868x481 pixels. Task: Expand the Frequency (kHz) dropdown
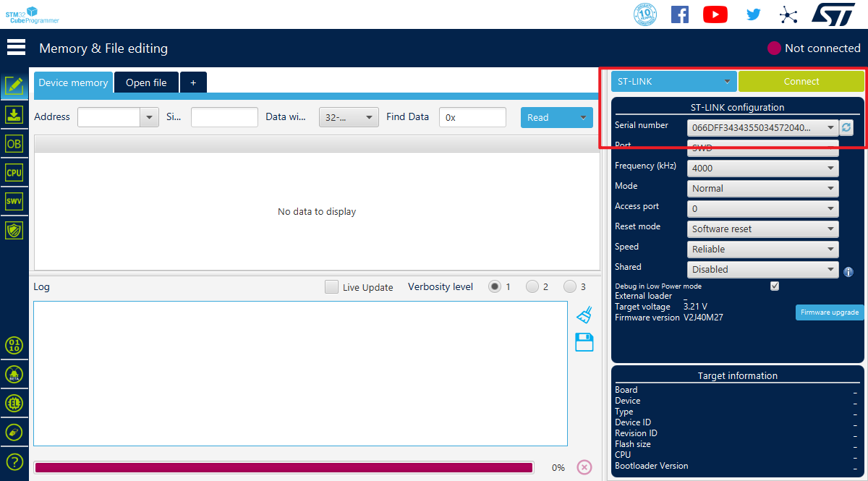(x=762, y=168)
